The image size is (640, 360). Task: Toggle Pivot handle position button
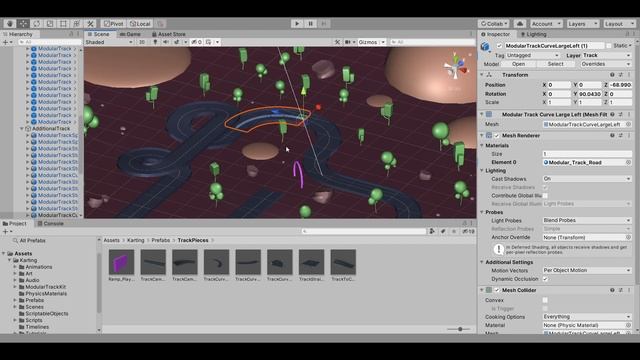113,24
